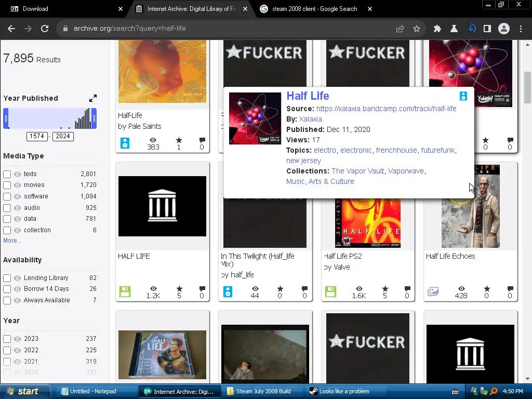Open the Vaporwave collection link

pos(406,171)
